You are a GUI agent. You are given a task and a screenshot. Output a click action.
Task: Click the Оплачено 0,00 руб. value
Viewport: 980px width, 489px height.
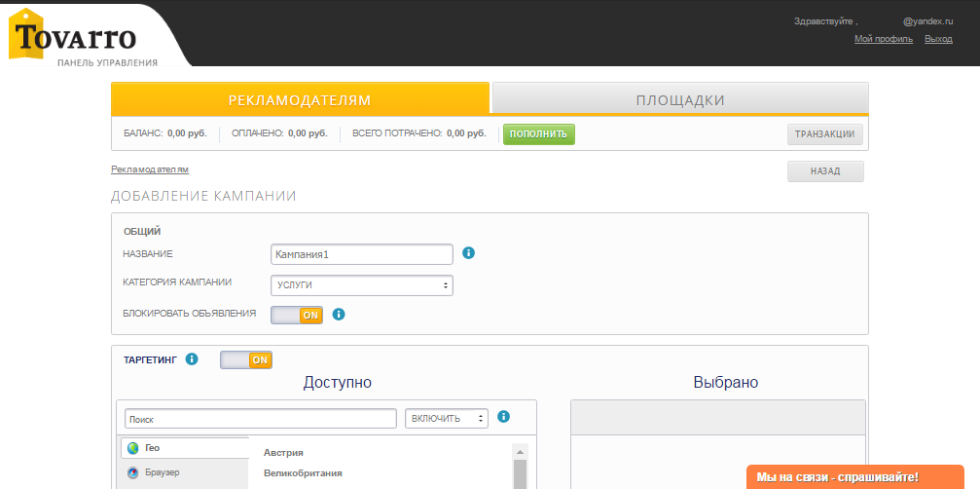point(308,133)
